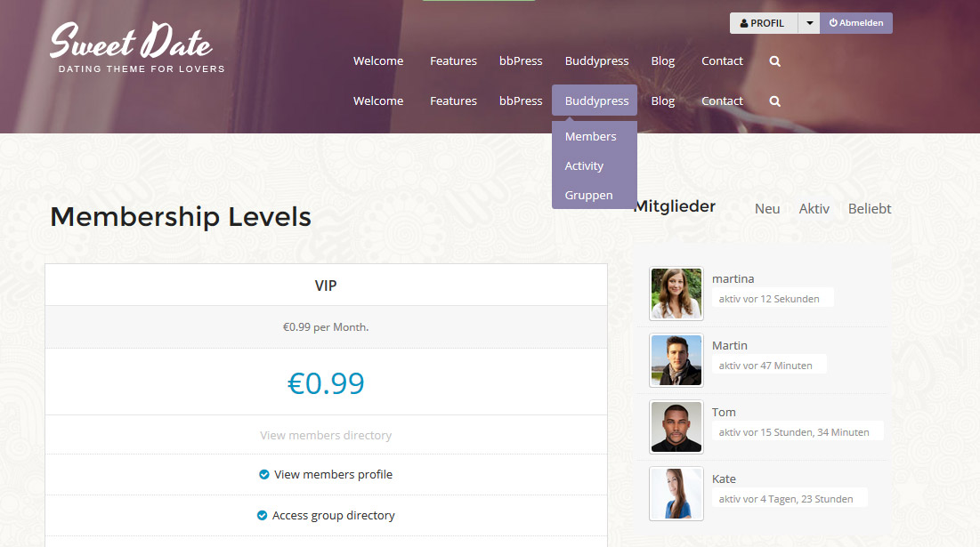Open the highlighted Buddypress menu
980x547 pixels.
coord(595,101)
